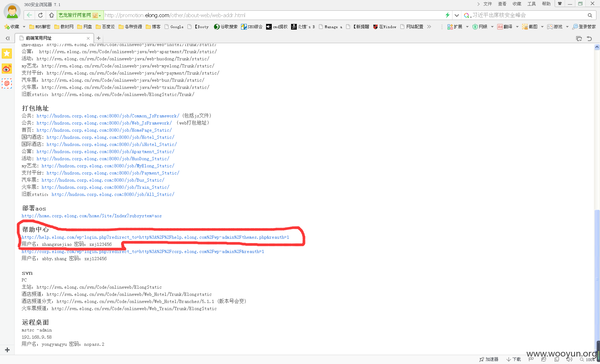Close the 前端常用网址 tab
The height and width of the screenshot is (364, 600).
88,38
